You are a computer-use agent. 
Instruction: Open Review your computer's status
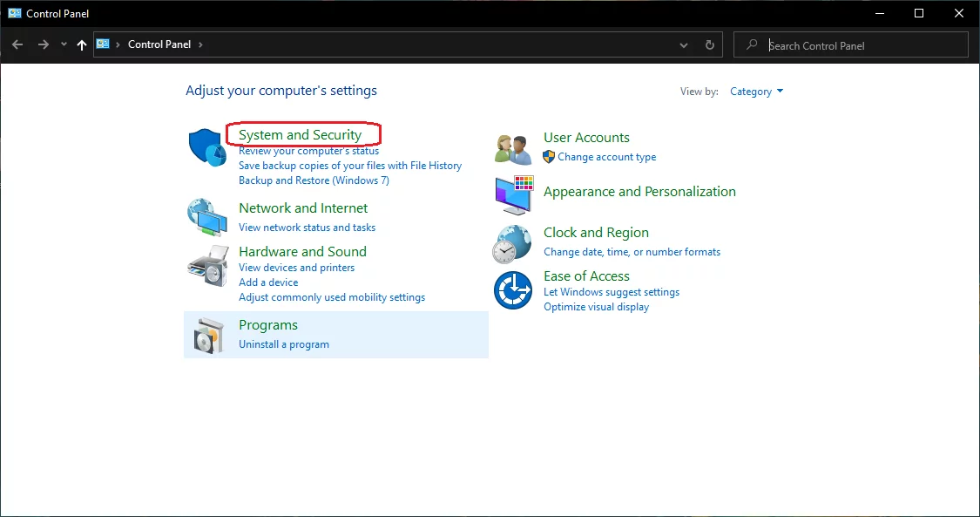pos(308,151)
